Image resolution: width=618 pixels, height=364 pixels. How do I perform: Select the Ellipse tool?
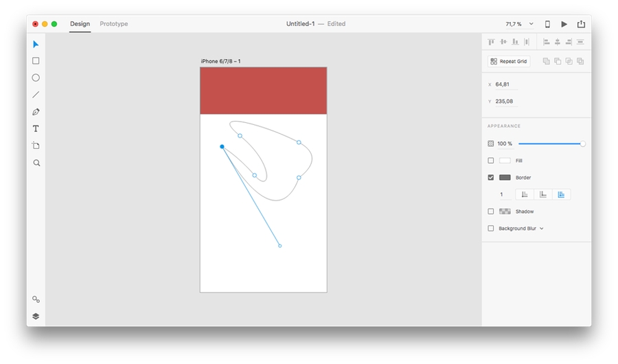(36, 78)
